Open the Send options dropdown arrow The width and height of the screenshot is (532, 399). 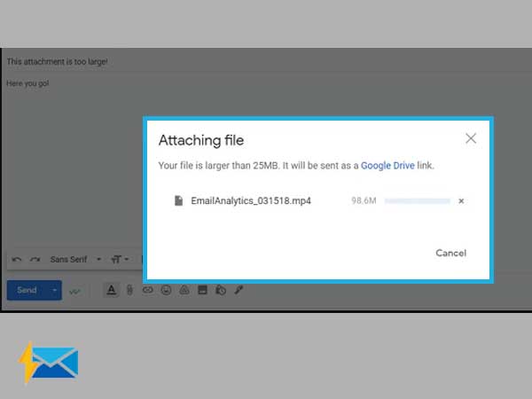[54, 290]
